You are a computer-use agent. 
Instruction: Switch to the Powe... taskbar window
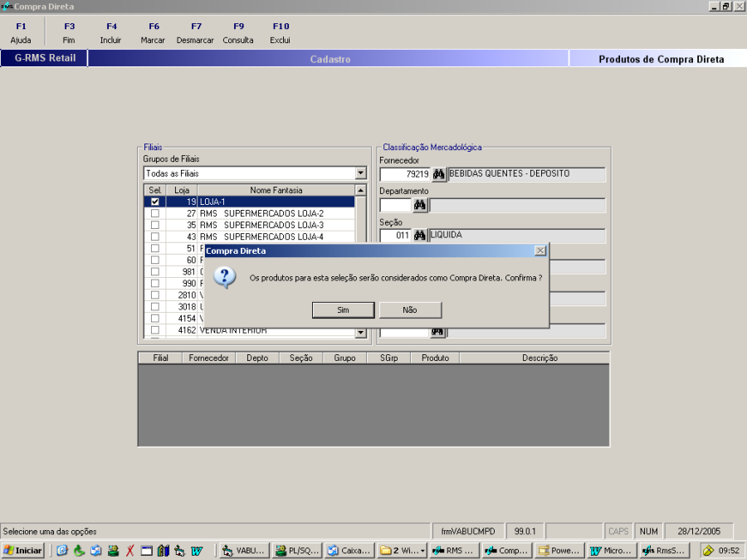[x=559, y=551]
